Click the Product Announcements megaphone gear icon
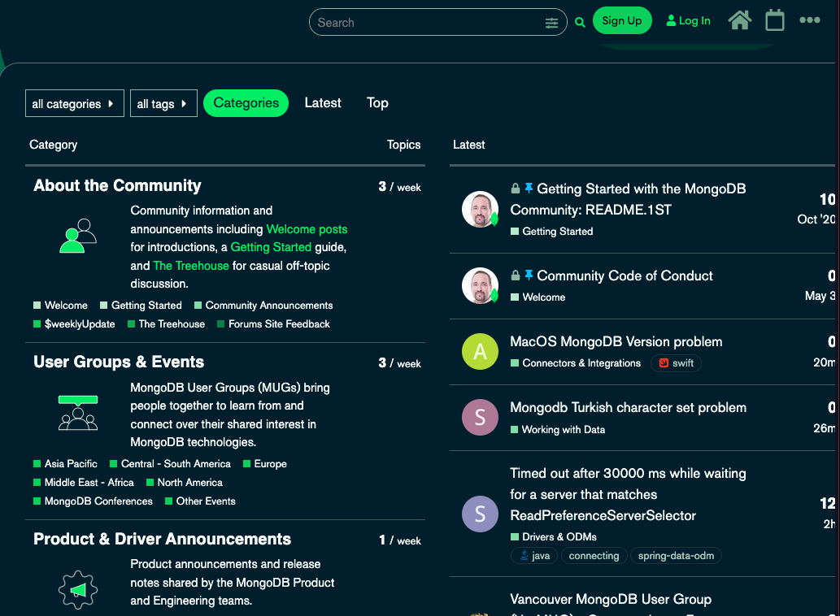This screenshot has width=840, height=616. click(x=78, y=590)
